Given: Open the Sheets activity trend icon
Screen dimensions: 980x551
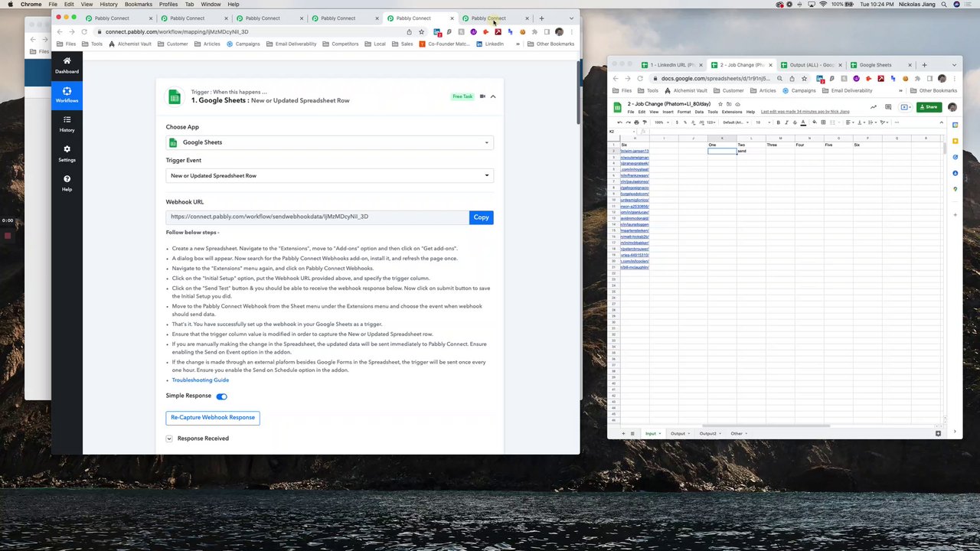Looking at the screenshot, I should click(x=874, y=107).
